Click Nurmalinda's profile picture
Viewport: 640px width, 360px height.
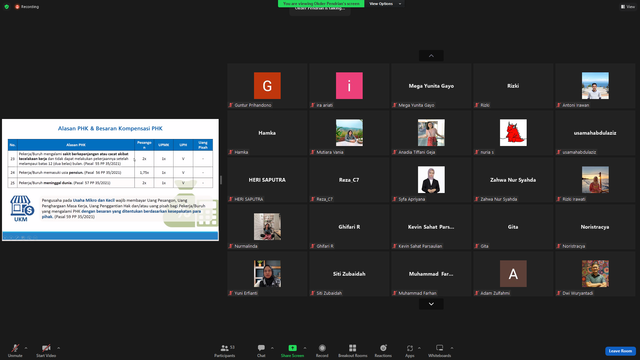pyautogui.click(x=267, y=227)
